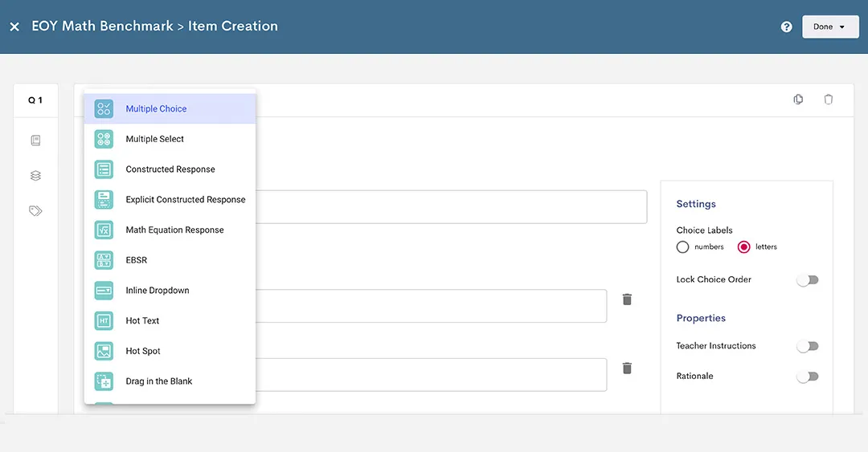Choose Math Equation Response option
868x452 pixels.
point(170,230)
